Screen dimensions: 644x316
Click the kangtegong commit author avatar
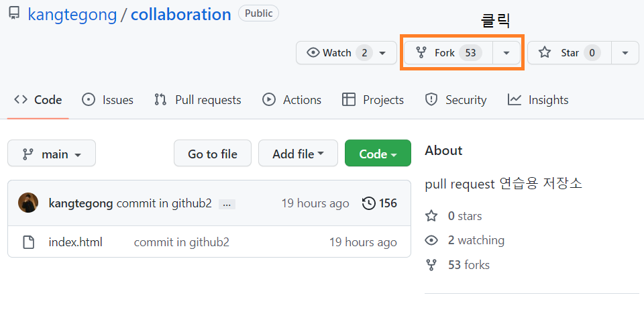pyautogui.click(x=28, y=203)
